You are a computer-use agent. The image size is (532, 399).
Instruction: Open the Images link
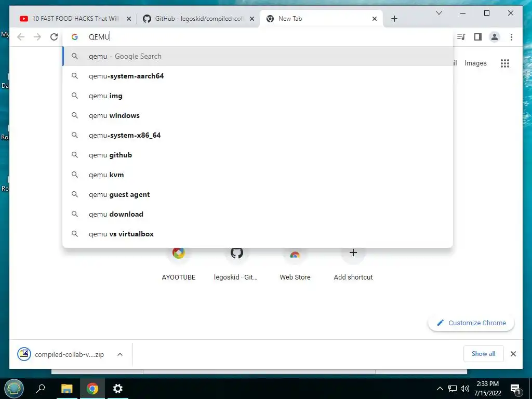[x=475, y=63]
